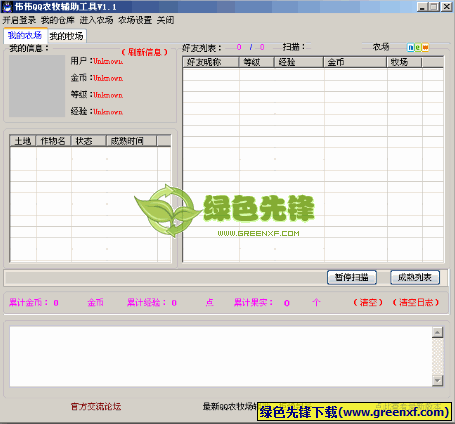The width and height of the screenshot is (455, 424).
Task: Click the 好友列表 label
Action: pos(202,48)
